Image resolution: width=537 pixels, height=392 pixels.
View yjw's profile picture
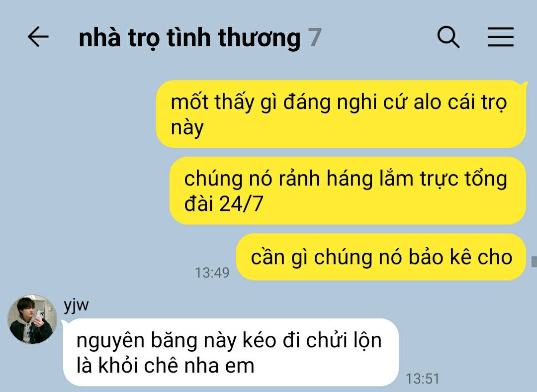[x=32, y=319]
